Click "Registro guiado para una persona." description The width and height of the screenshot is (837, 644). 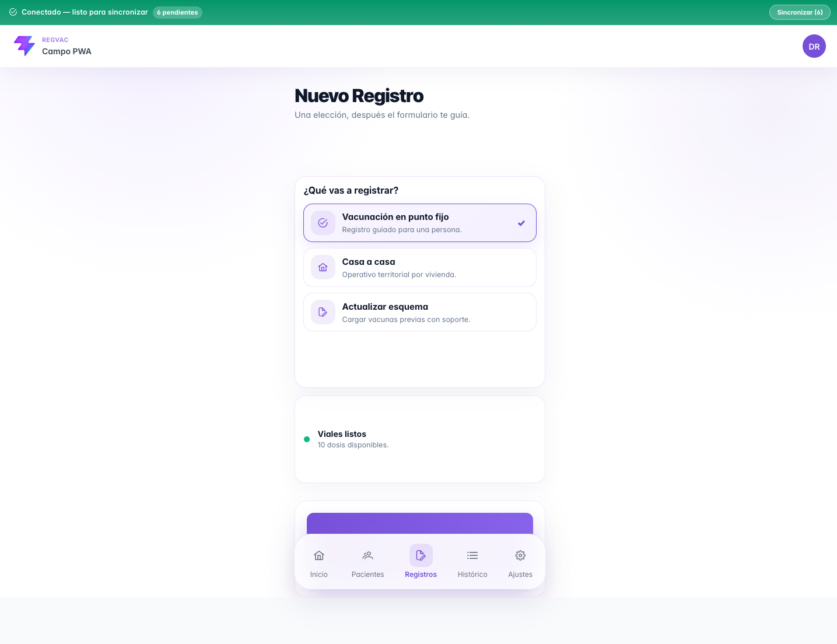point(402,230)
